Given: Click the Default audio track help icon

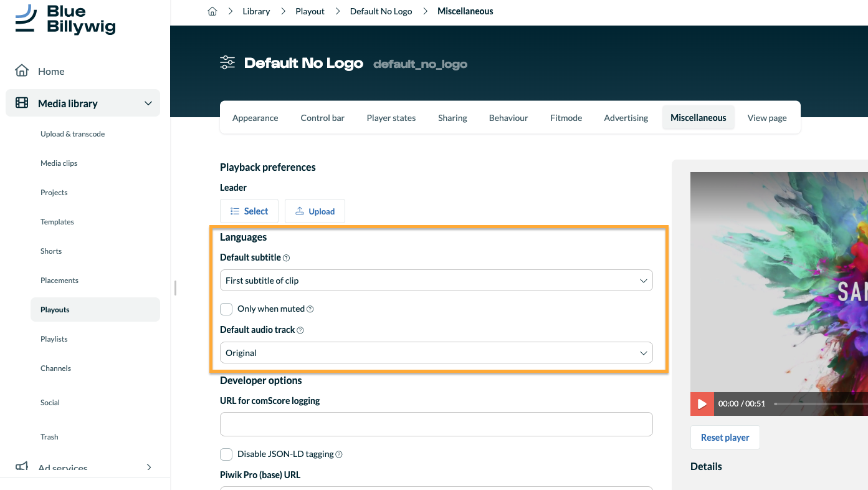Looking at the screenshot, I should [x=300, y=330].
